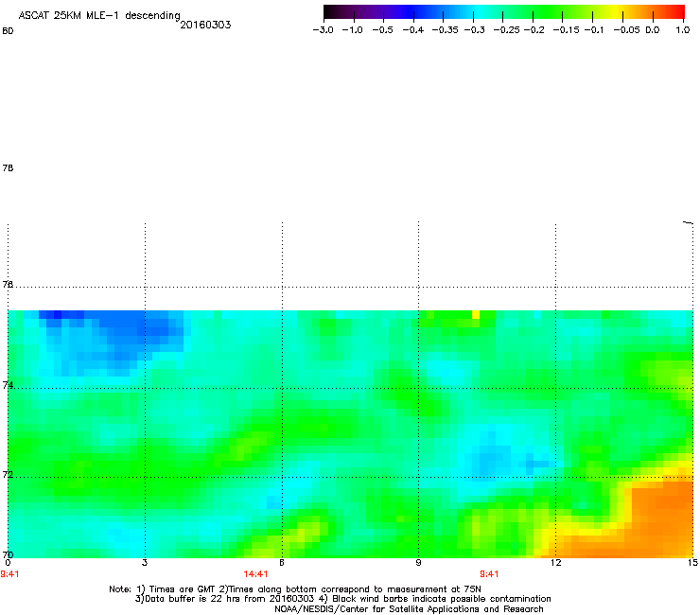Click the NOAA/NESDIS Center for Satellite Applications credit
Screen dimensions: 700x615
coord(409,609)
